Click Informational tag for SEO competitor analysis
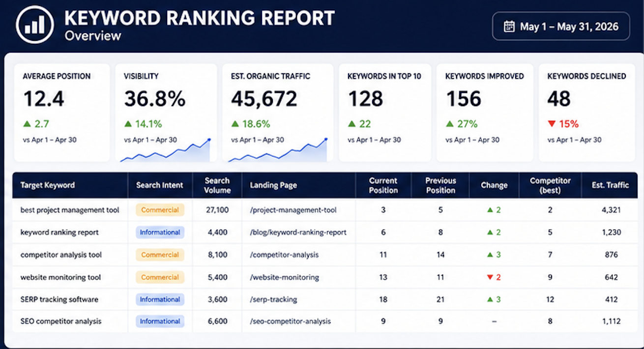The width and height of the screenshot is (644, 349). (x=160, y=321)
